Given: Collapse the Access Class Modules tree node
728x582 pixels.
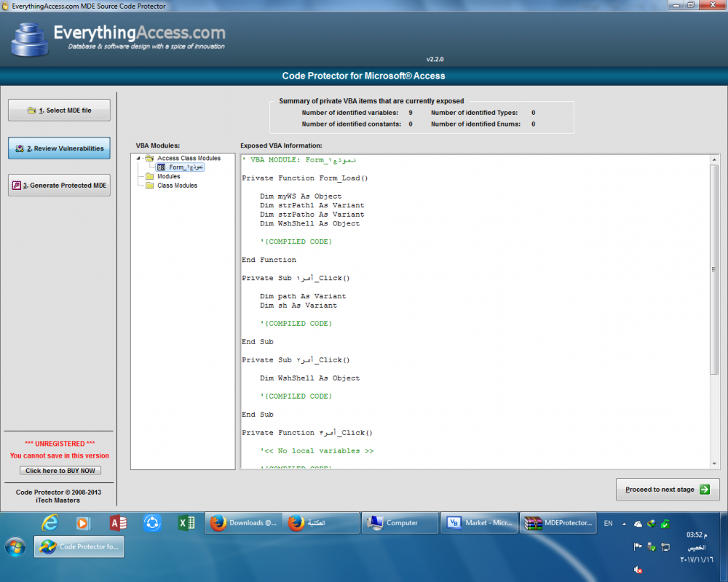Looking at the screenshot, I should [138, 159].
